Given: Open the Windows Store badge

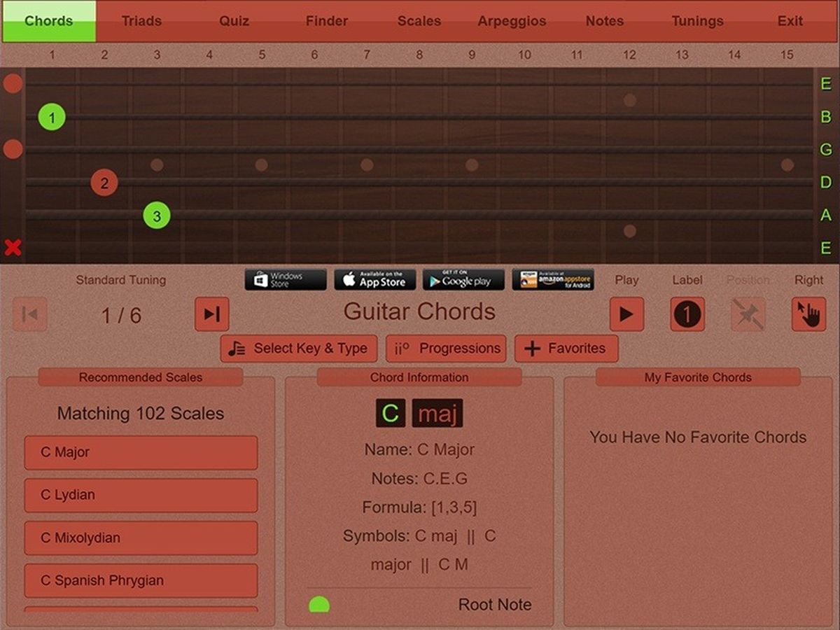Looking at the screenshot, I should click(x=286, y=280).
